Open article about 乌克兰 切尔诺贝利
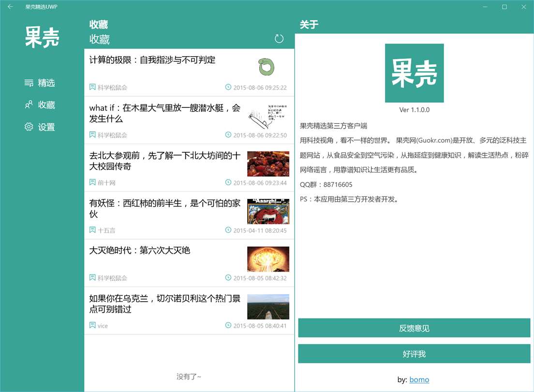 (189, 311)
